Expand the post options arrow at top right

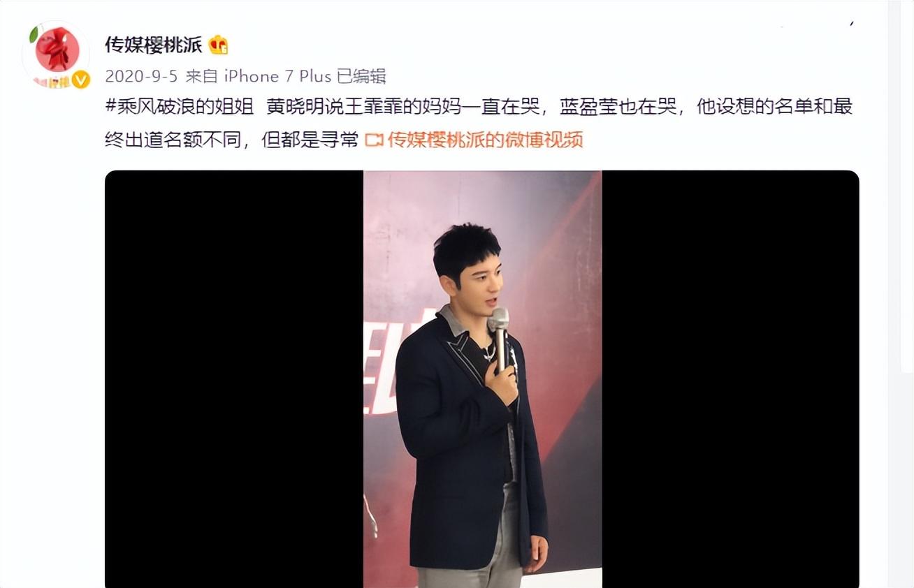tap(851, 24)
